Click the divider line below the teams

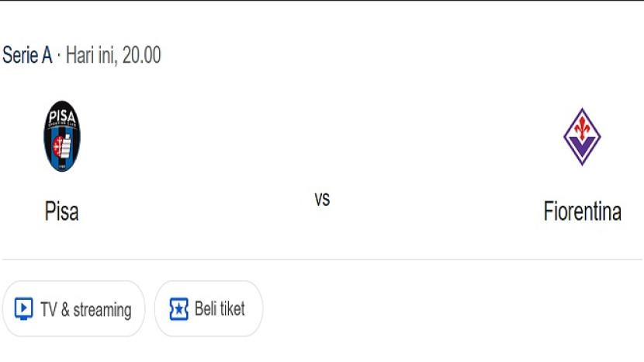(x=322, y=259)
